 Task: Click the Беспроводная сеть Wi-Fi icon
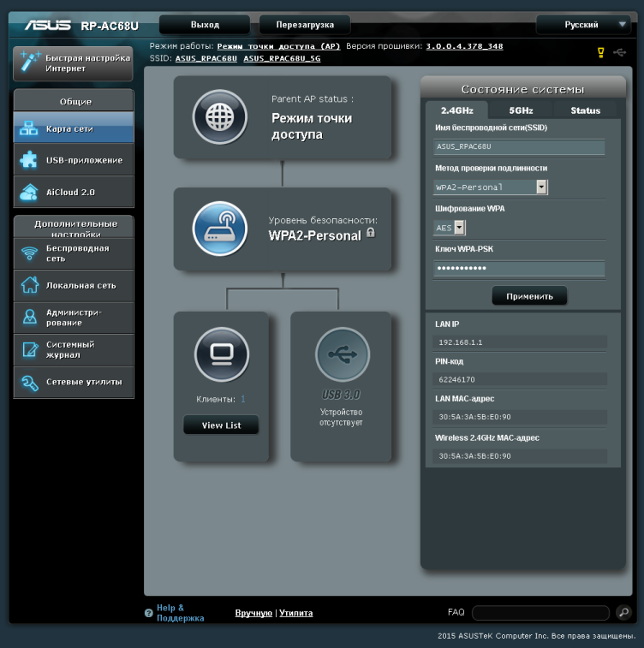pyautogui.click(x=29, y=253)
